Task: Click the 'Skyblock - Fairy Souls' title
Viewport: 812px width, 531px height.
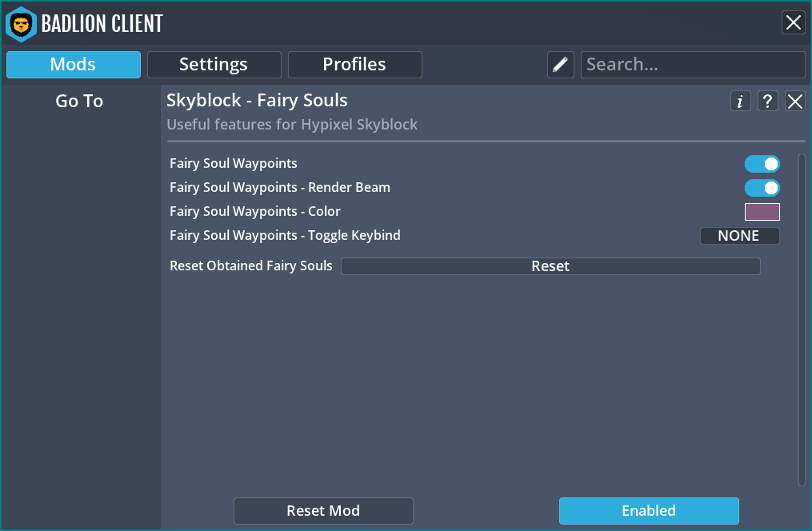Action: [257, 101]
